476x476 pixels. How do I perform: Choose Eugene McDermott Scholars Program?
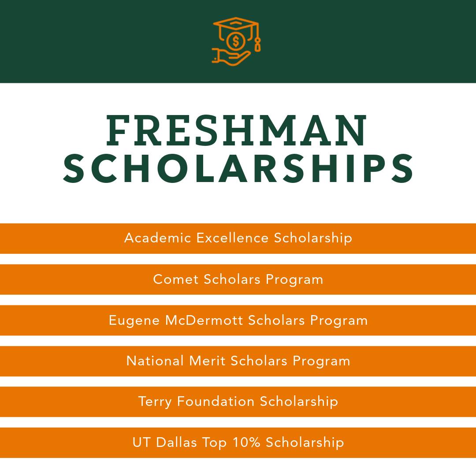tap(238, 320)
